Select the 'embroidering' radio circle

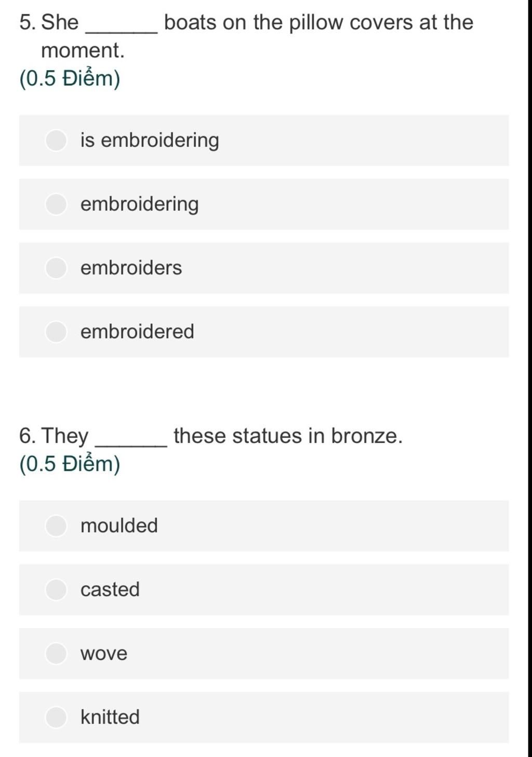(56, 204)
